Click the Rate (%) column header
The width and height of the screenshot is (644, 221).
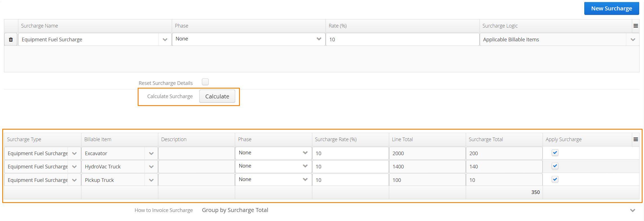click(x=403, y=26)
